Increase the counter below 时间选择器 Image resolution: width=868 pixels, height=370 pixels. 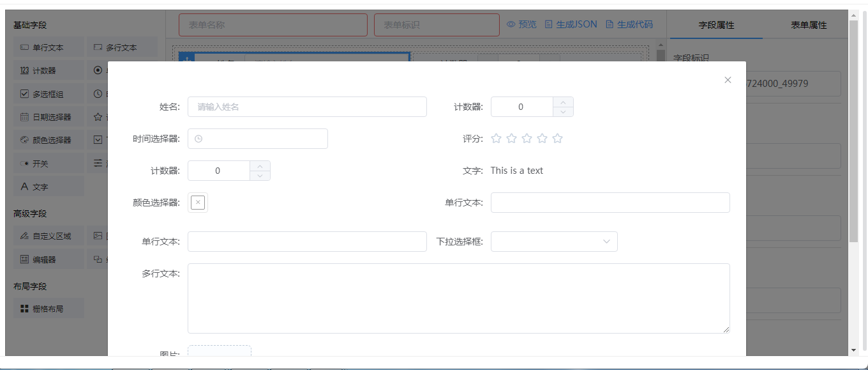(x=259, y=166)
